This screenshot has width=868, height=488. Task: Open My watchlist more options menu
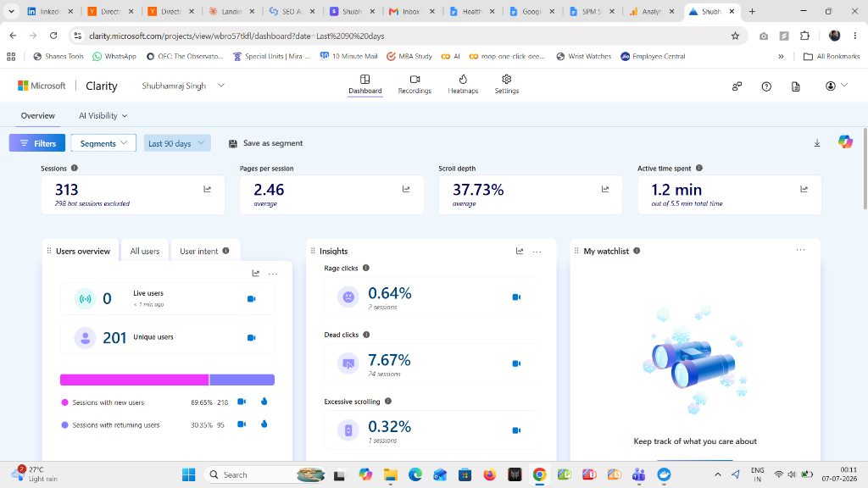pyautogui.click(x=800, y=250)
